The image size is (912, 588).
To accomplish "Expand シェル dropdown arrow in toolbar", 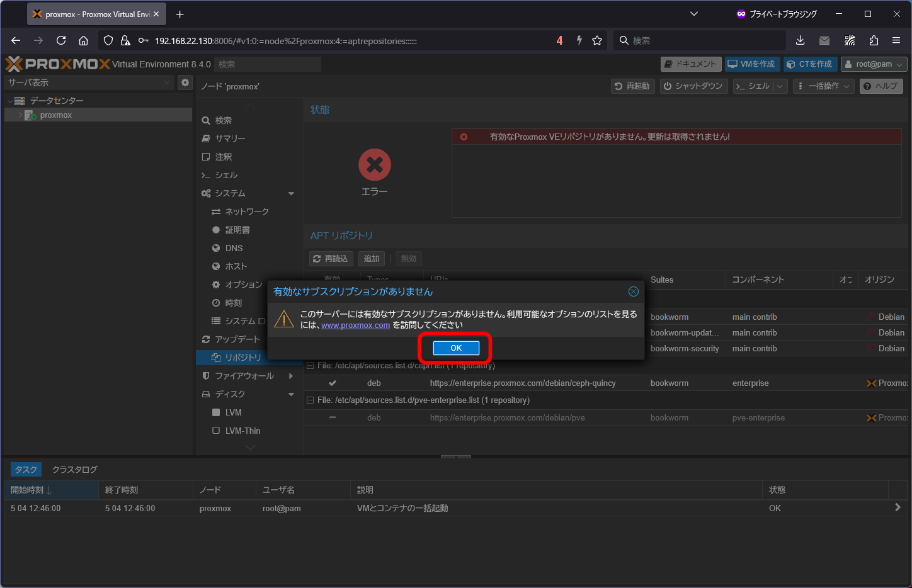I will tap(780, 86).
